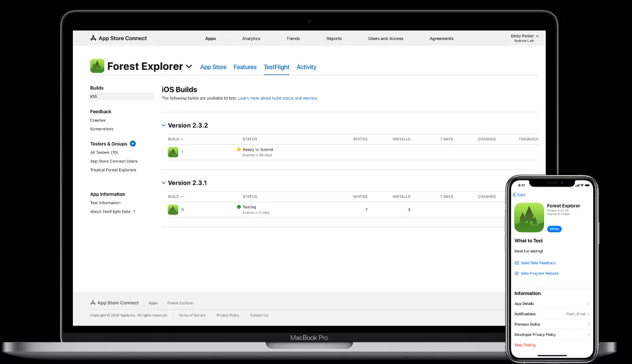Viewport: 632px width, 364px height.
Task: Tap the large Forest Explorer icon on the iPhone
Action: pos(529,218)
